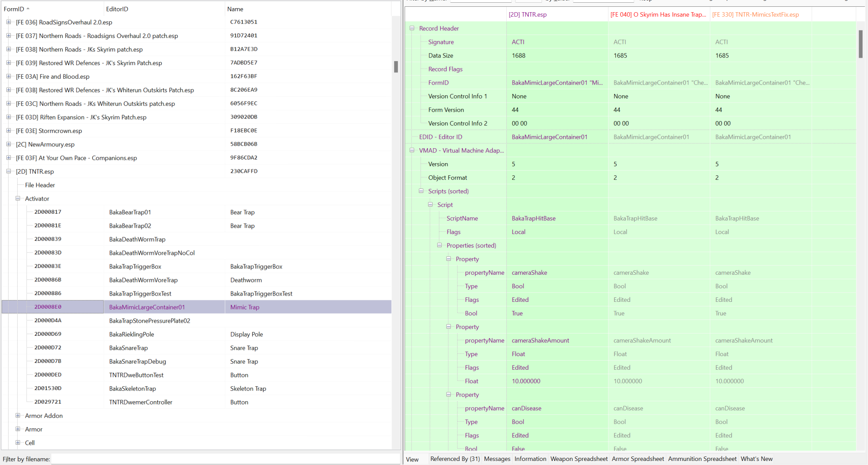Open the What's New tab
Screen dimensions: 868x465
pyautogui.click(x=756, y=459)
